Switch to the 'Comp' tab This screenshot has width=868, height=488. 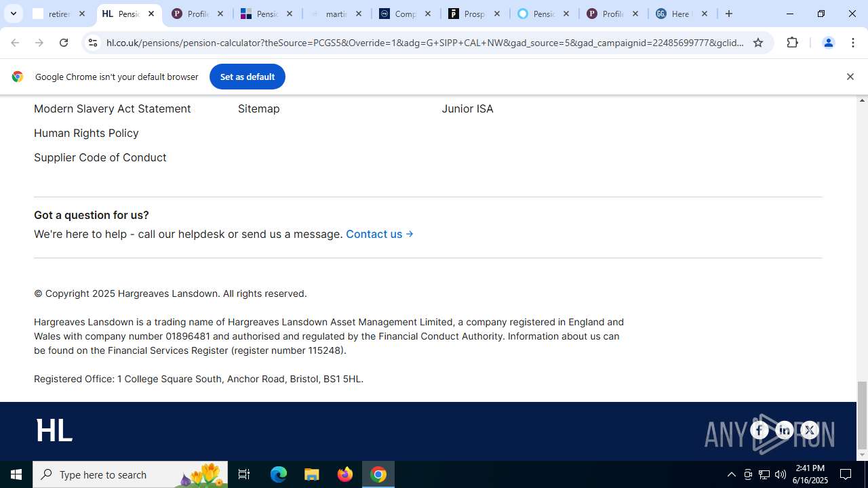pyautogui.click(x=406, y=14)
